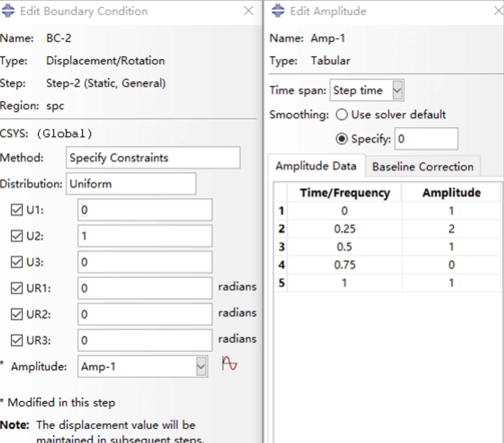Click the Amplitude column header
This screenshot has height=443, width=504.
(x=451, y=193)
